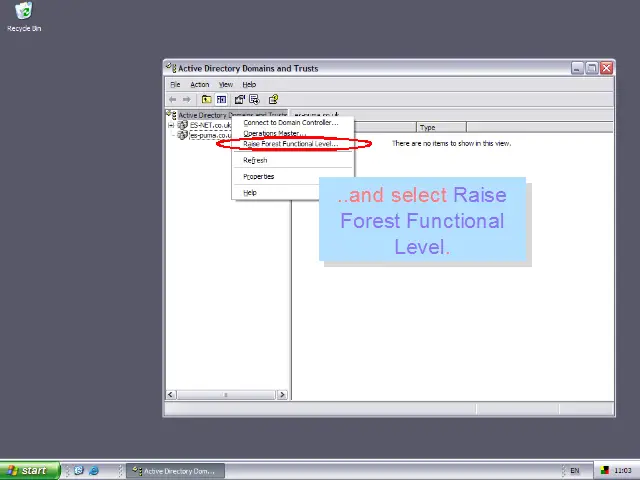Toggle the Show/Hide Console Tree icon
This screenshot has height=480, width=640.
pyautogui.click(x=221, y=99)
